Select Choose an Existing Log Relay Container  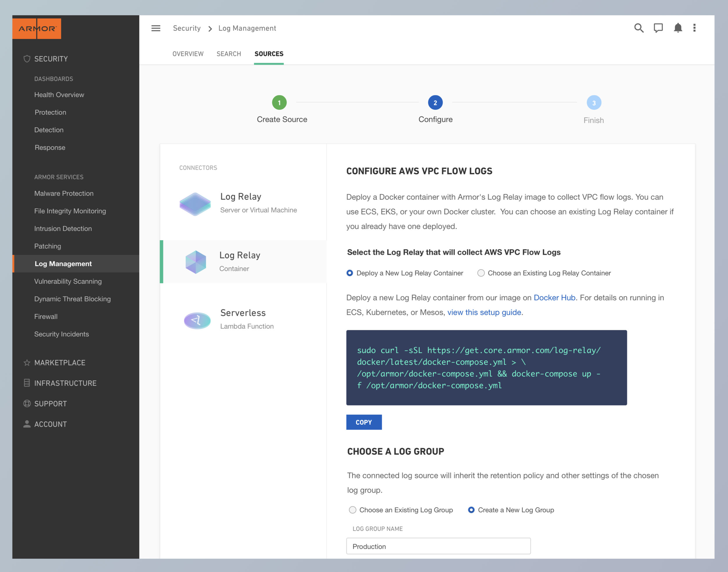pyautogui.click(x=481, y=273)
